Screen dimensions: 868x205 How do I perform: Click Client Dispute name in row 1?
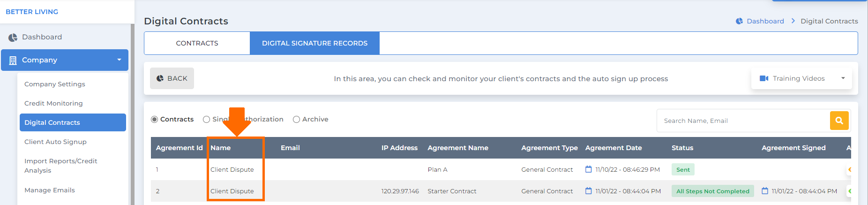(x=232, y=169)
